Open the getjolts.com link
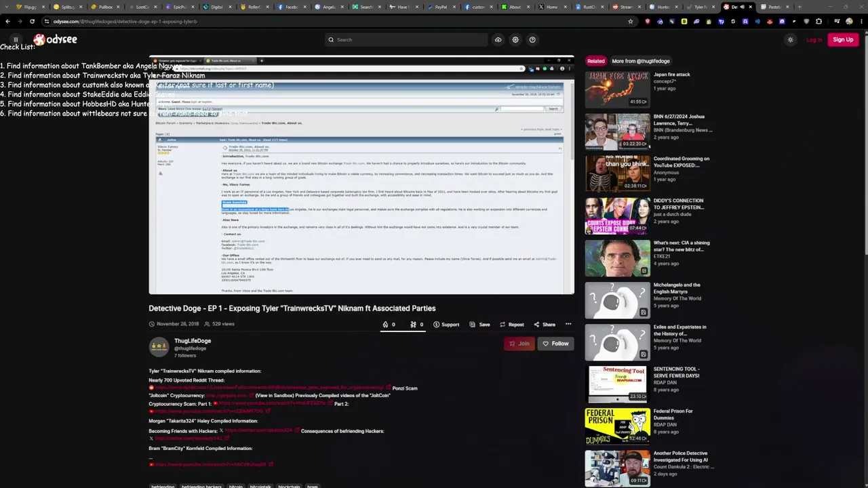This screenshot has width=868, height=488. coord(226,395)
